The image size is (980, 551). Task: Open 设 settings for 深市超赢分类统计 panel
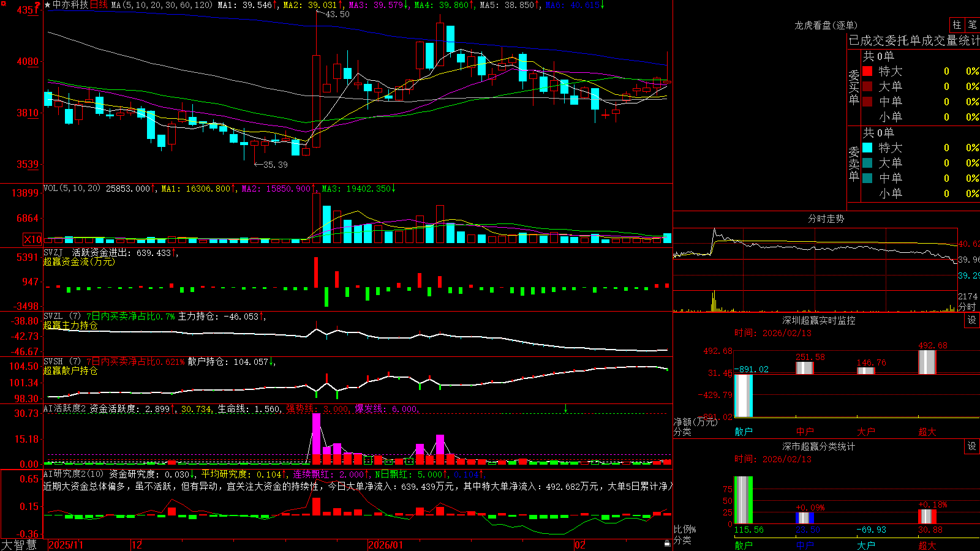pos(972,446)
